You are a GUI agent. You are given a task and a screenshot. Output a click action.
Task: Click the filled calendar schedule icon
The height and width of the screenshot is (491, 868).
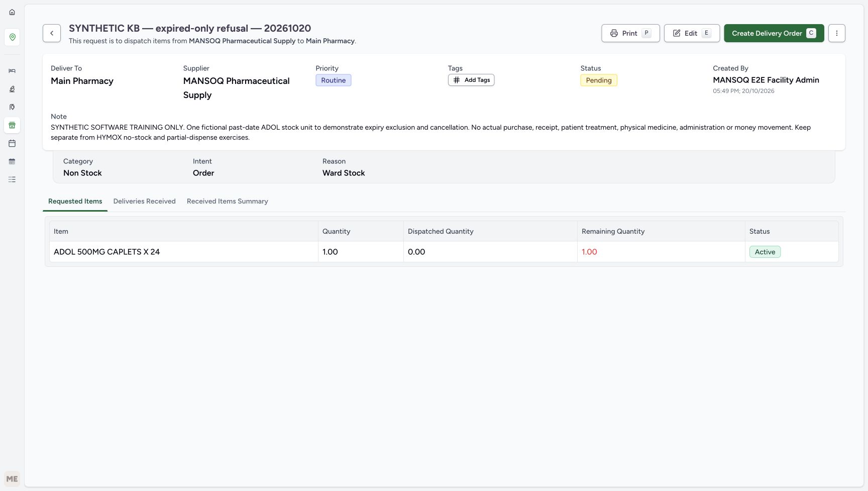(x=12, y=161)
